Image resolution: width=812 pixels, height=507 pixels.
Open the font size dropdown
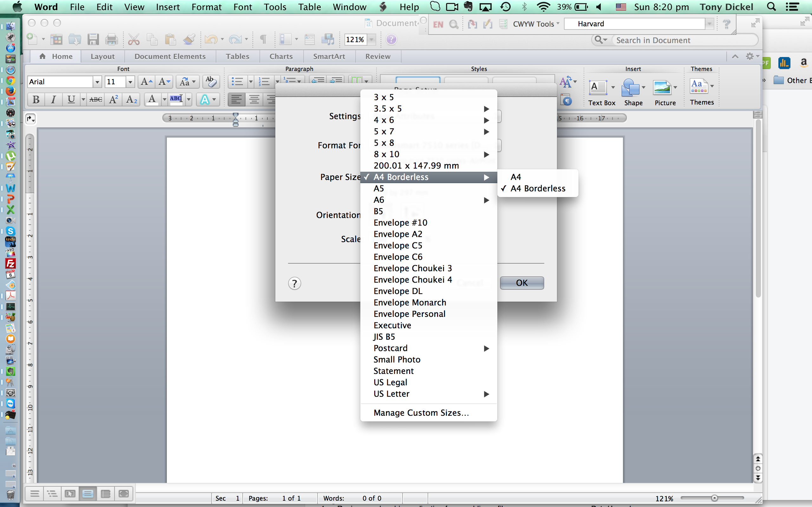(x=130, y=82)
